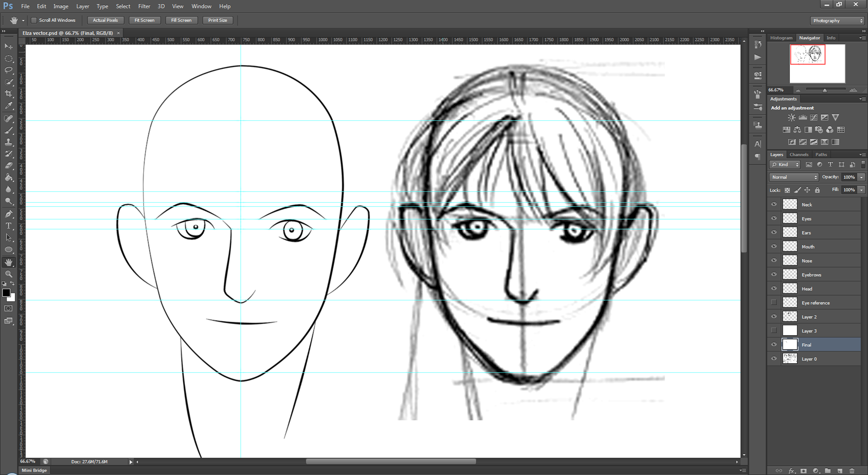Hide the Neck layer
Image resolution: width=868 pixels, height=475 pixels.
pos(774,204)
